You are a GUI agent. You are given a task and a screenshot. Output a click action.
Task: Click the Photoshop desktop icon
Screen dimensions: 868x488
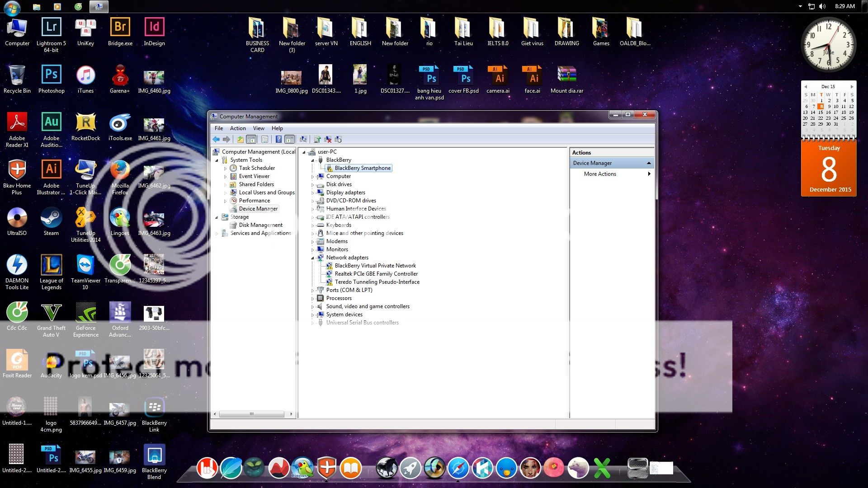[51, 79]
